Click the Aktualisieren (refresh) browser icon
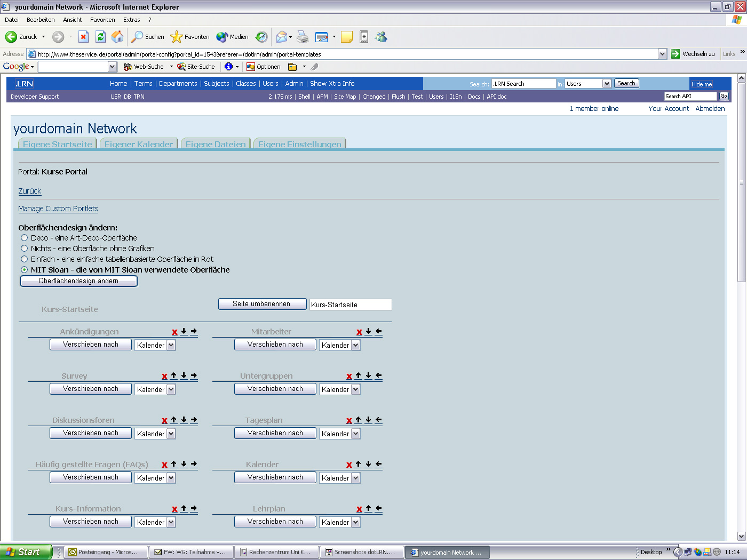Viewport: 747px width, 560px height. click(x=101, y=37)
